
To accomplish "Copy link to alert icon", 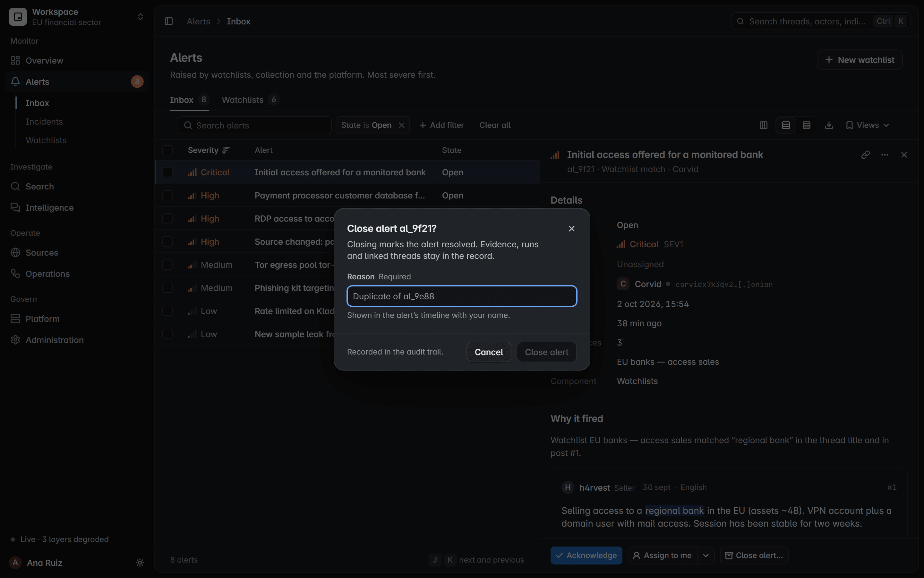I will click(x=866, y=155).
